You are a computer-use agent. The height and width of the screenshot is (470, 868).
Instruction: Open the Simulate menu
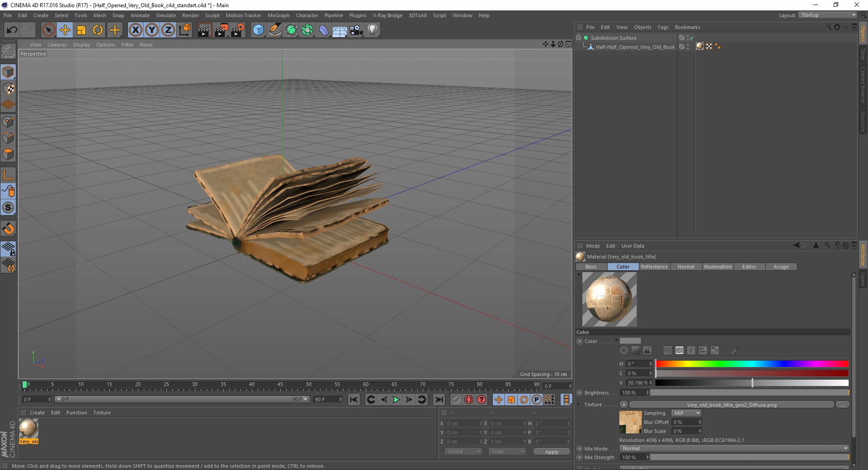pyautogui.click(x=166, y=15)
